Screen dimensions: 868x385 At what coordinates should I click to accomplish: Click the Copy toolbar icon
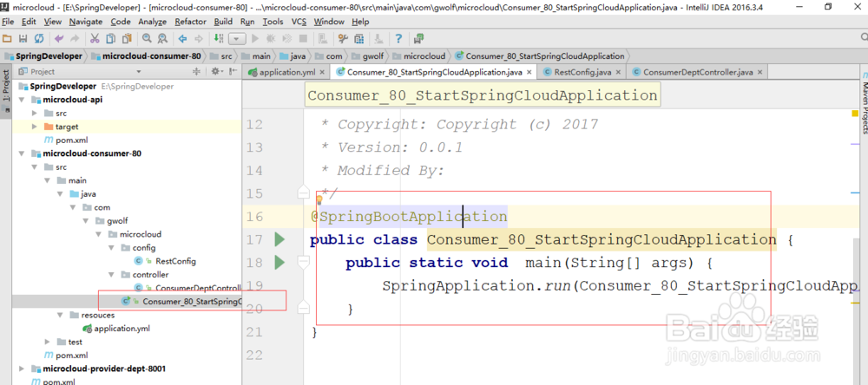coord(111,39)
